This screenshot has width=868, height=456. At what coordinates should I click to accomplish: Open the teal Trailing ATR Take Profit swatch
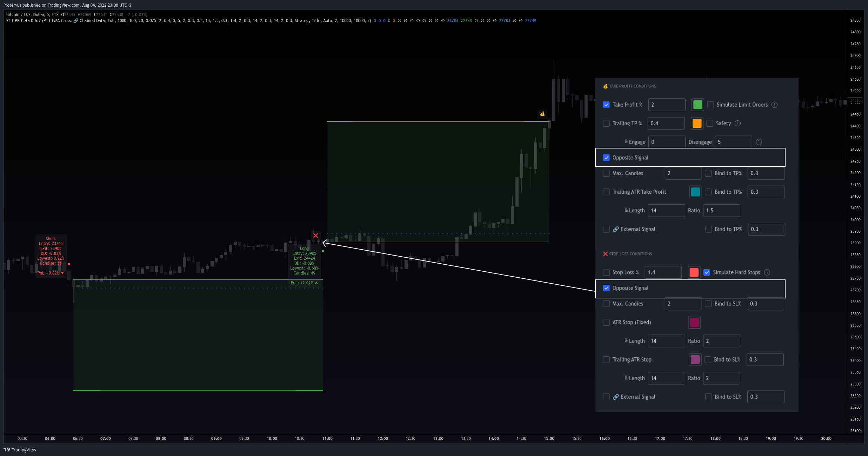click(695, 192)
